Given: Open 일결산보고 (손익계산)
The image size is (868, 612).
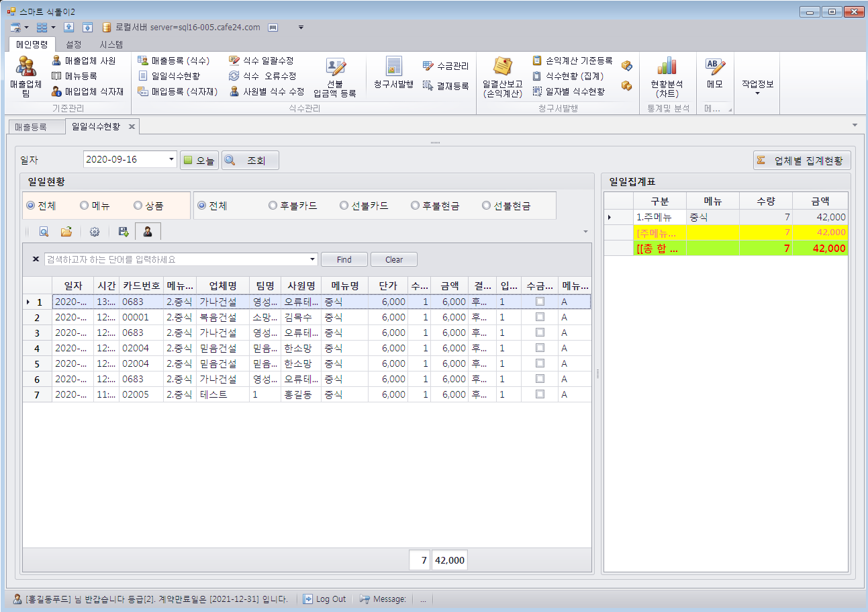Looking at the screenshot, I should pos(502,78).
